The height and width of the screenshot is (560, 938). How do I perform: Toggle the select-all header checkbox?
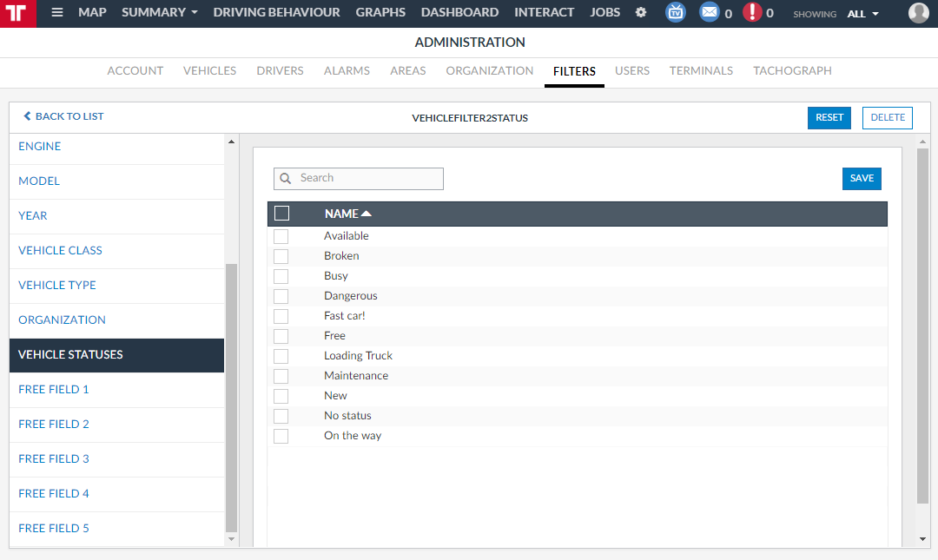pos(281,214)
